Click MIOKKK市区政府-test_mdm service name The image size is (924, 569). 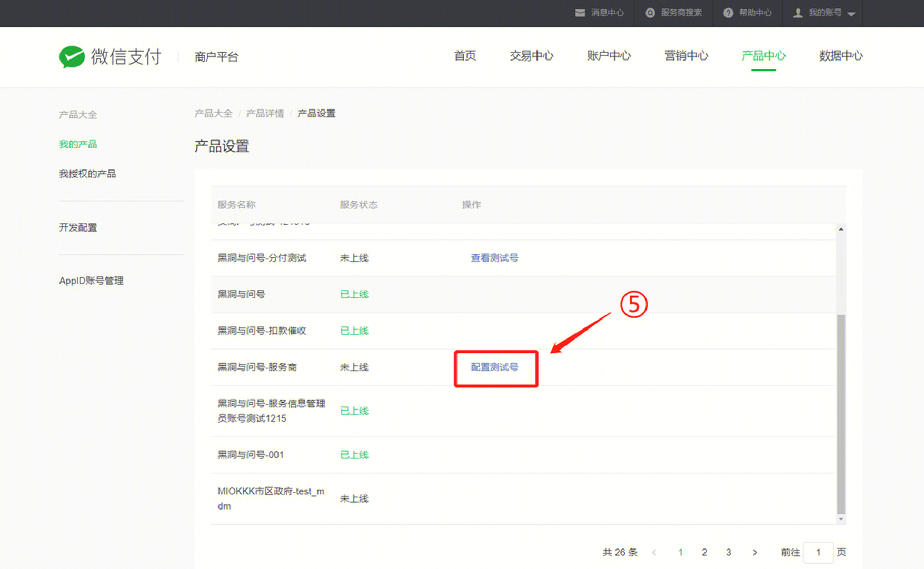271,498
